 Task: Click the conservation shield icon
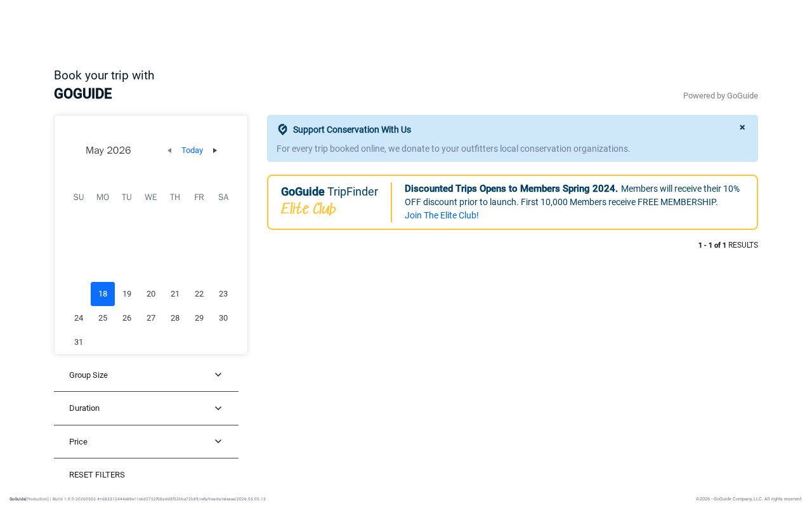[x=283, y=130]
